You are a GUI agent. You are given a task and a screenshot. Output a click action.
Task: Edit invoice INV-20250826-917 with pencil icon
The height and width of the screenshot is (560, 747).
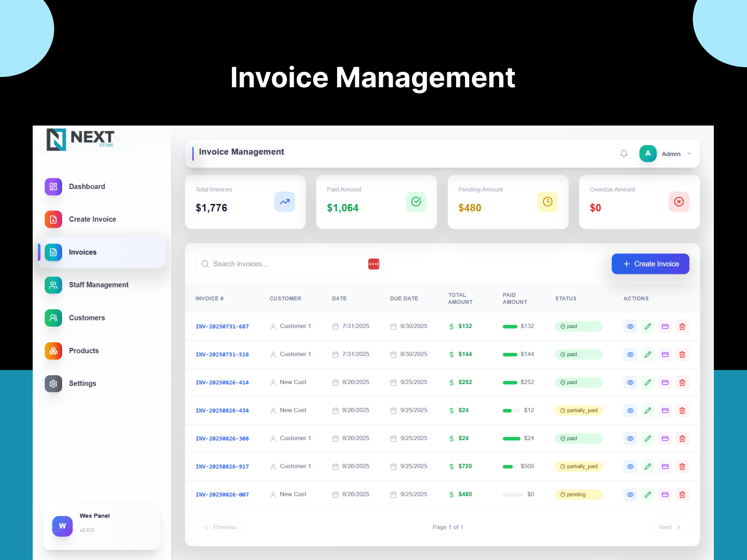pyautogui.click(x=648, y=467)
